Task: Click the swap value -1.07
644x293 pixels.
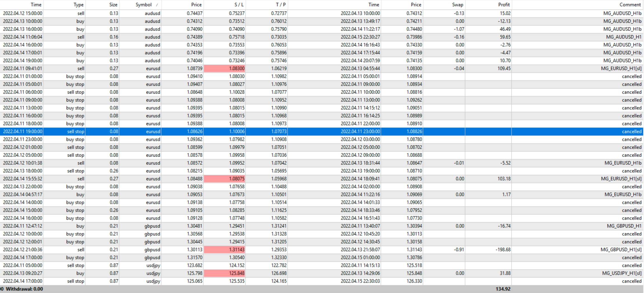Action: pyautogui.click(x=459, y=29)
